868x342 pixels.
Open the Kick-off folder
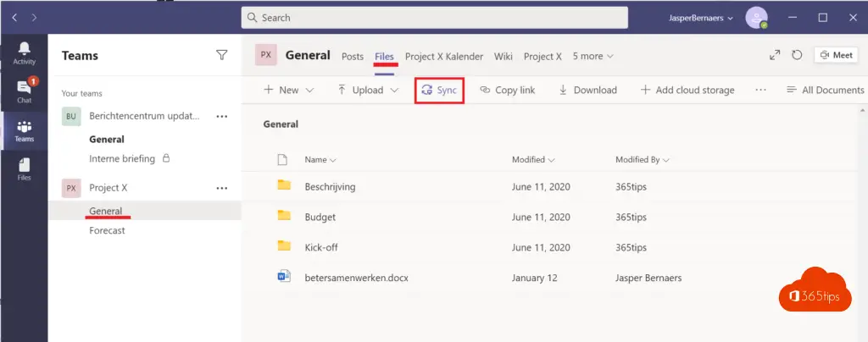point(321,247)
